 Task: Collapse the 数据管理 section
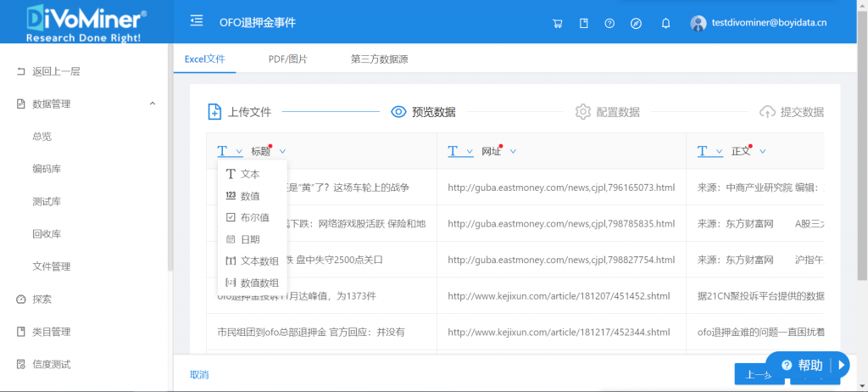pos(153,104)
